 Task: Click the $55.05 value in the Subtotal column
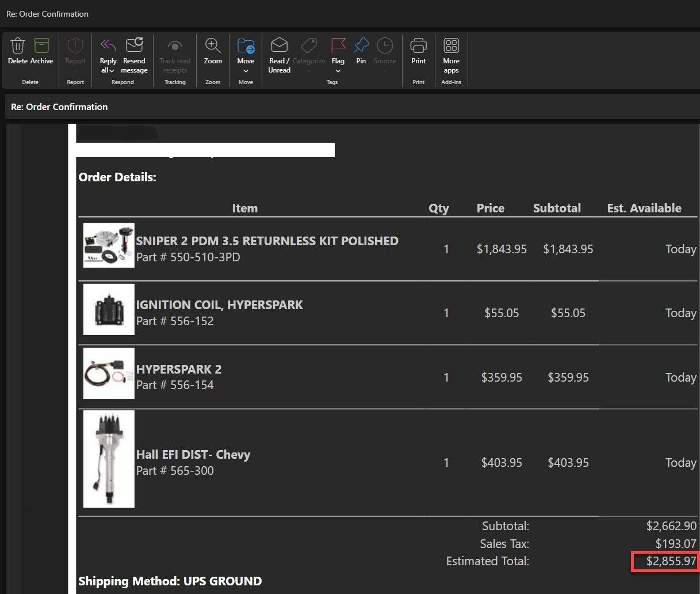568,313
